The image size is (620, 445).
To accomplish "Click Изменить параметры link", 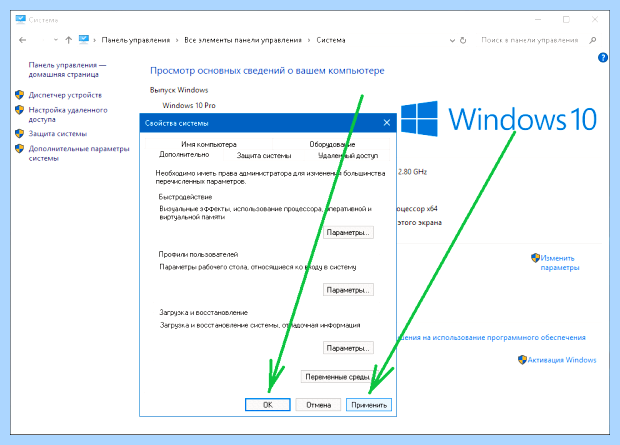I will (x=560, y=263).
